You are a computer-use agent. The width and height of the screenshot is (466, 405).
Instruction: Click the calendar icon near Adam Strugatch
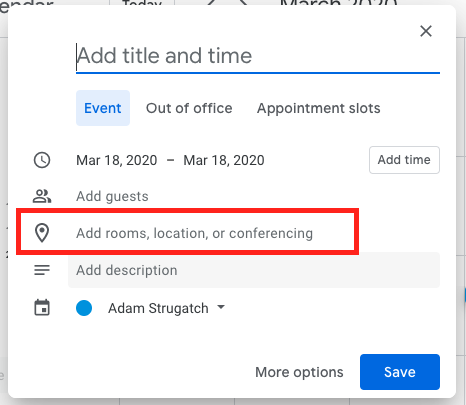(x=42, y=307)
